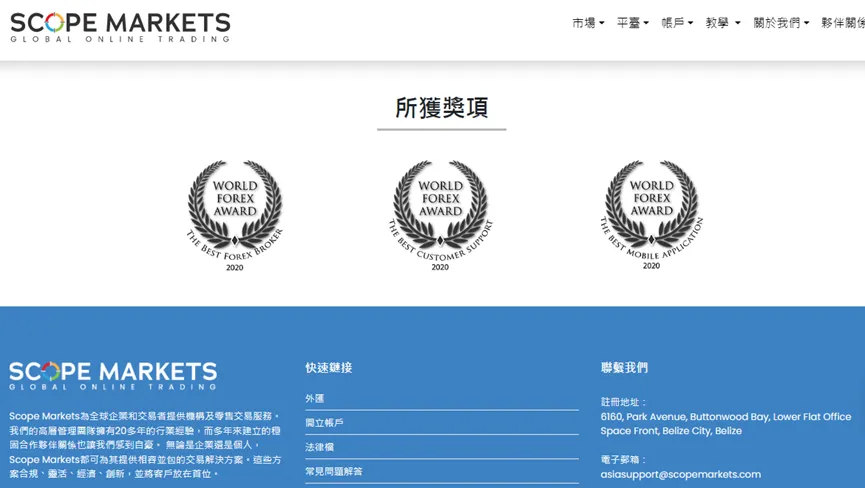865x488 pixels.
Task: Click the footer Scope Markets logo
Action: click(x=113, y=376)
